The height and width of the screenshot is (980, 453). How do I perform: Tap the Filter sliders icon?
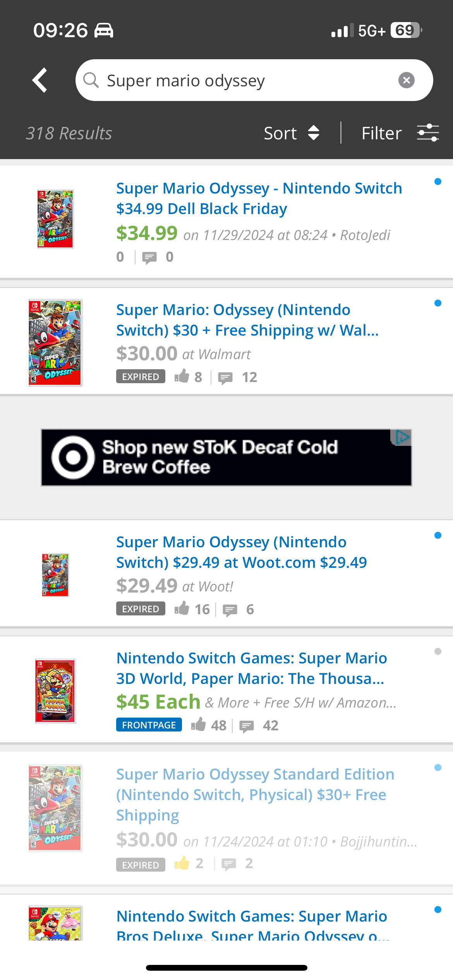(427, 133)
